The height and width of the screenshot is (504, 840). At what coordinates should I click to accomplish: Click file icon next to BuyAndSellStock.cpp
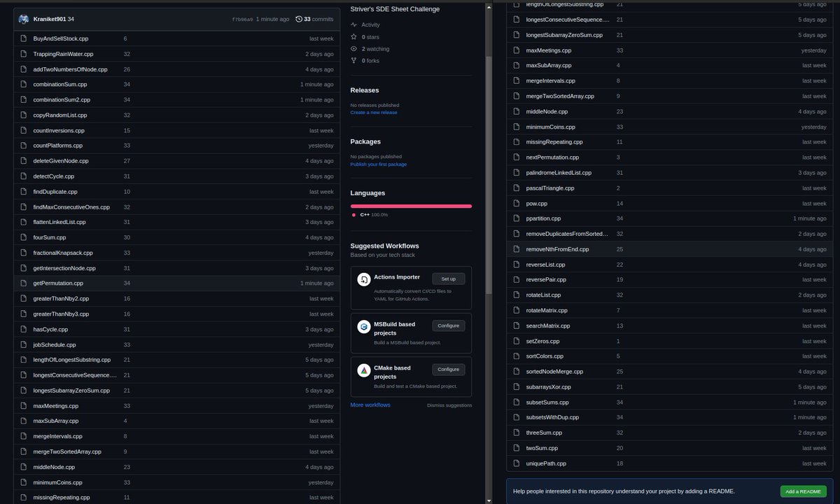(24, 38)
